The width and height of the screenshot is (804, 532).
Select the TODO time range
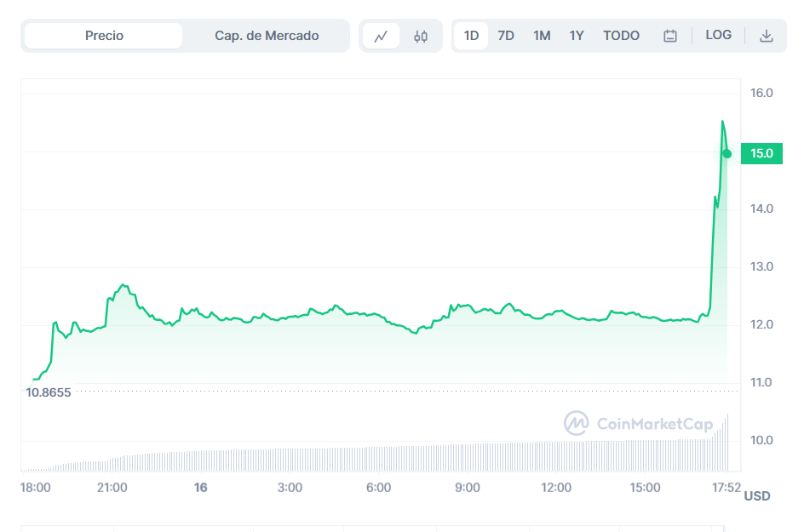coord(621,36)
